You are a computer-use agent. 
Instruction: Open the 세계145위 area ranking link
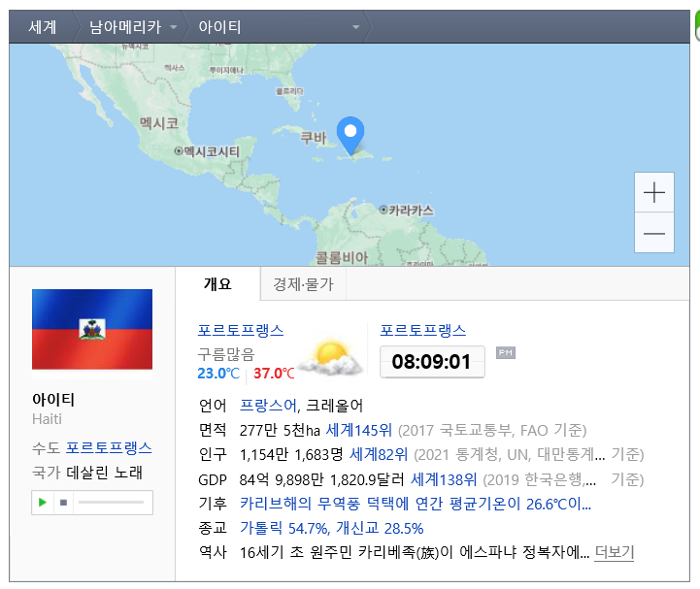click(x=359, y=430)
